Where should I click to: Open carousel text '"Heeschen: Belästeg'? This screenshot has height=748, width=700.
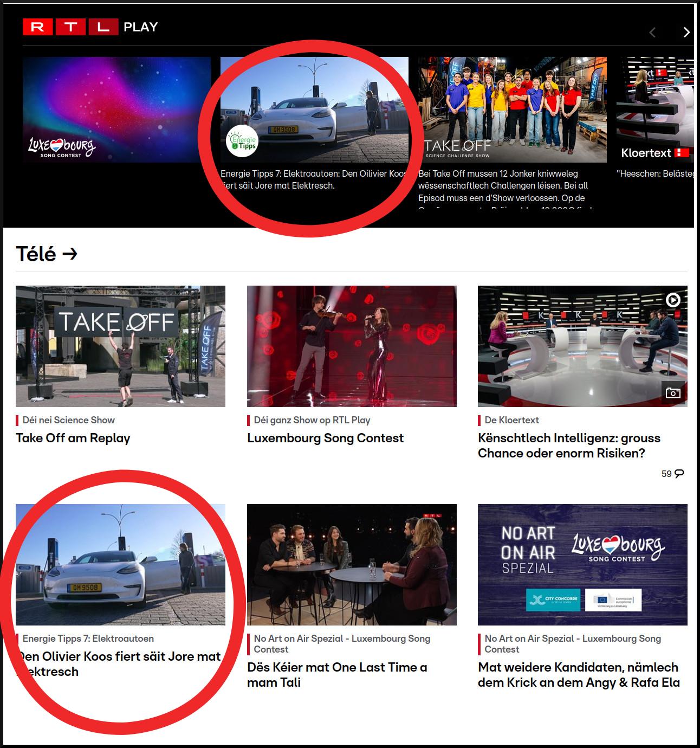tap(655, 173)
